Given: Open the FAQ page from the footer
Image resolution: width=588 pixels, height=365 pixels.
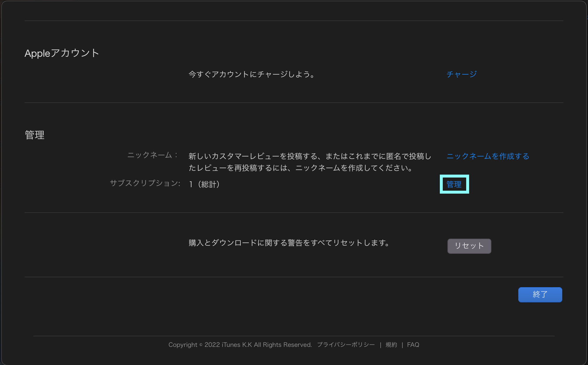Looking at the screenshot, I should pos(413,345).
